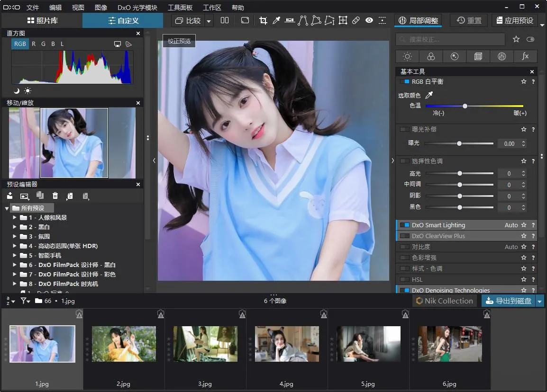Open the Color tools three-circles tab
The image size is (547, 392).
click(431, 56)
